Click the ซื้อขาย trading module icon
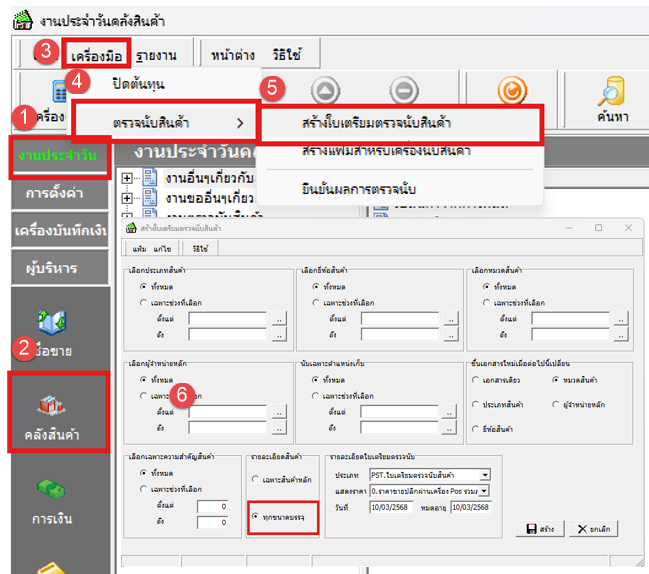The height and width of the screenshot is (574, 649). 52,326
